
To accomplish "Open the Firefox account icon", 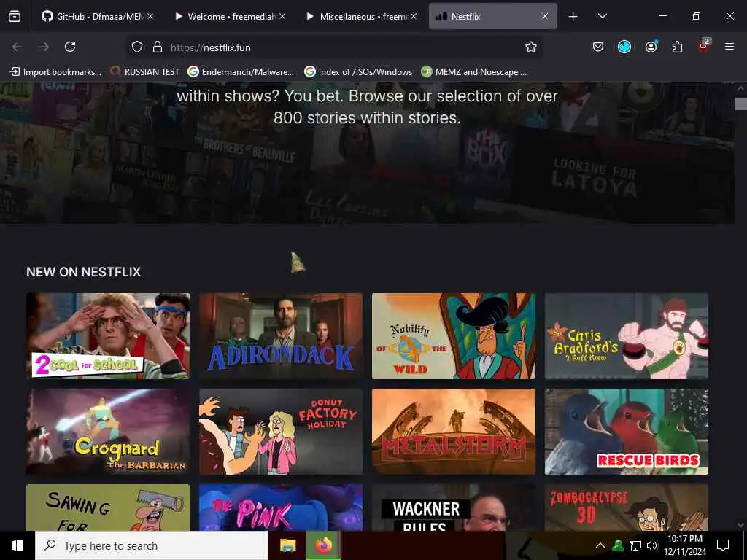I will pos(651,47).
